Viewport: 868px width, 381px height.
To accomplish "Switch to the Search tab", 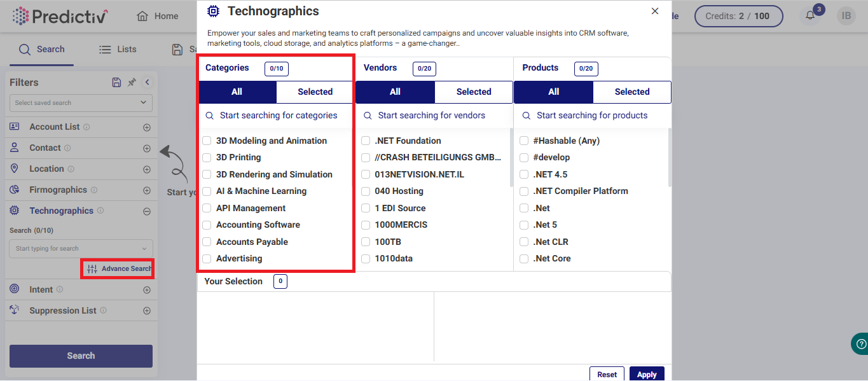I will click(x=42, y=49).
